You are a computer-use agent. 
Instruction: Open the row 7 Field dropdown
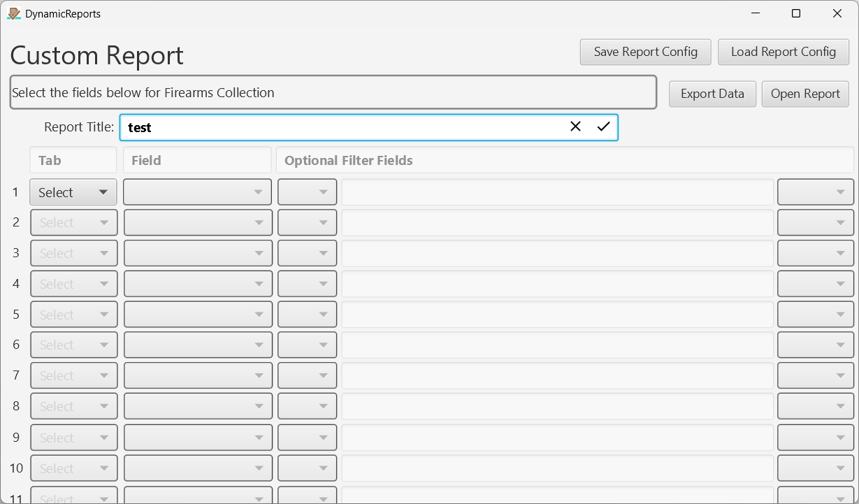pos(197,375)
